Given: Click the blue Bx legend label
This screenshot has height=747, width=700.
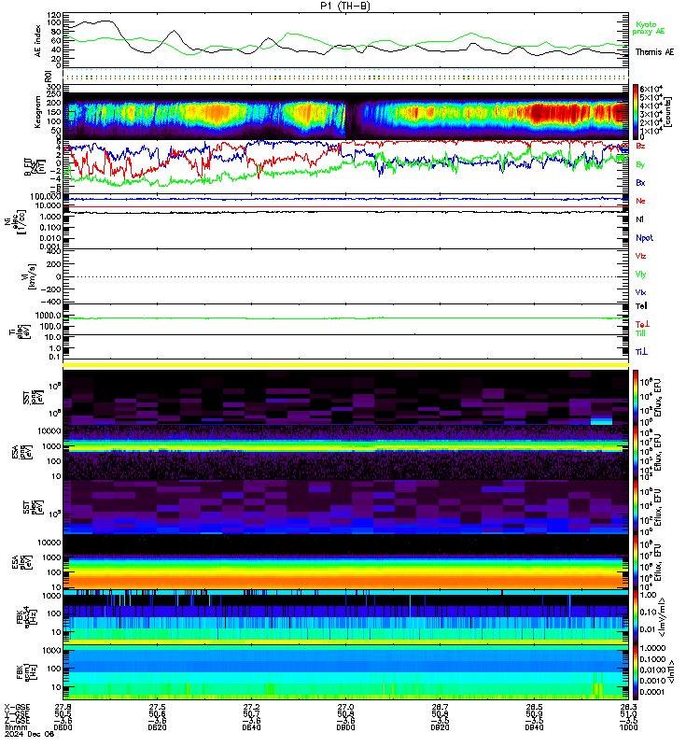Looking at the screenshot, I should (x=640, y=182).
